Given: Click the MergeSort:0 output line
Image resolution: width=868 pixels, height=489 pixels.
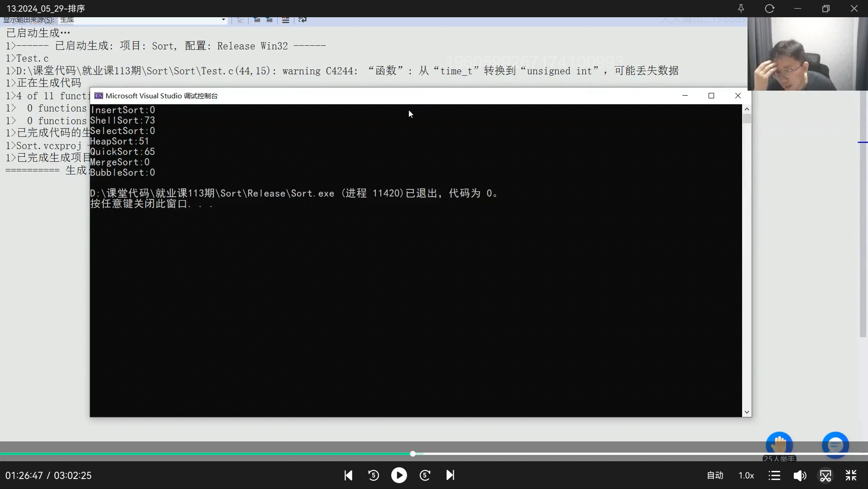Looking at the screenshot, I should (120, 162).
